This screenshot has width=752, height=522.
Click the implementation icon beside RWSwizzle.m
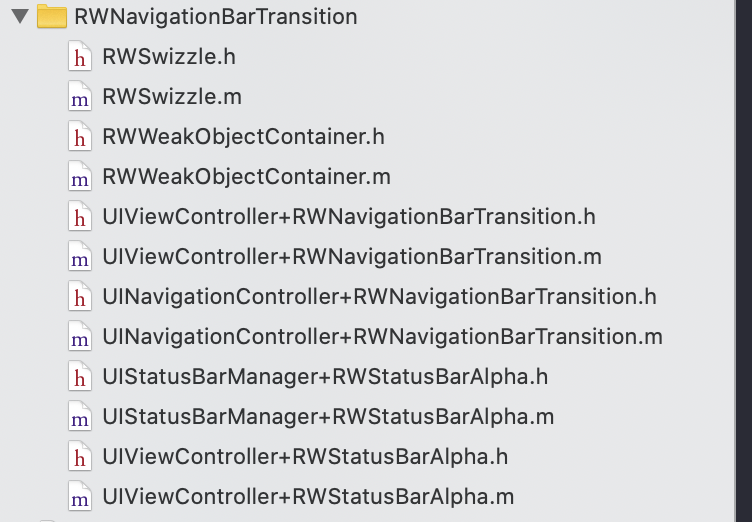click(x=78, y=97)
